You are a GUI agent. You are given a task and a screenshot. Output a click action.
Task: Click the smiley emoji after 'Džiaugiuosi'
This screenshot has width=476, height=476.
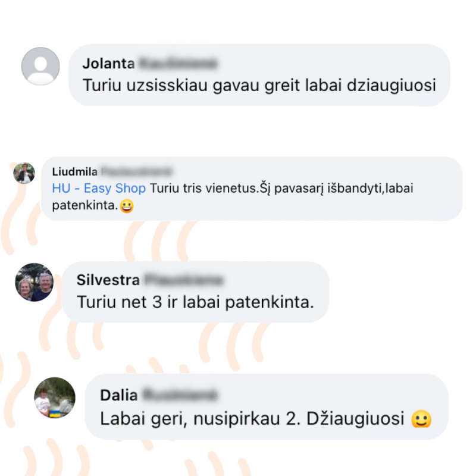(x=421, y=419)
